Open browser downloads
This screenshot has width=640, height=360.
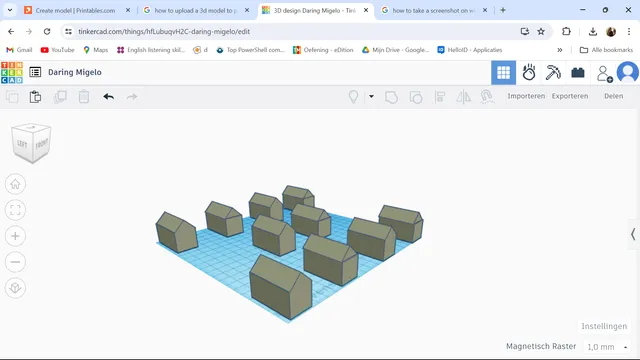[593, 31]
